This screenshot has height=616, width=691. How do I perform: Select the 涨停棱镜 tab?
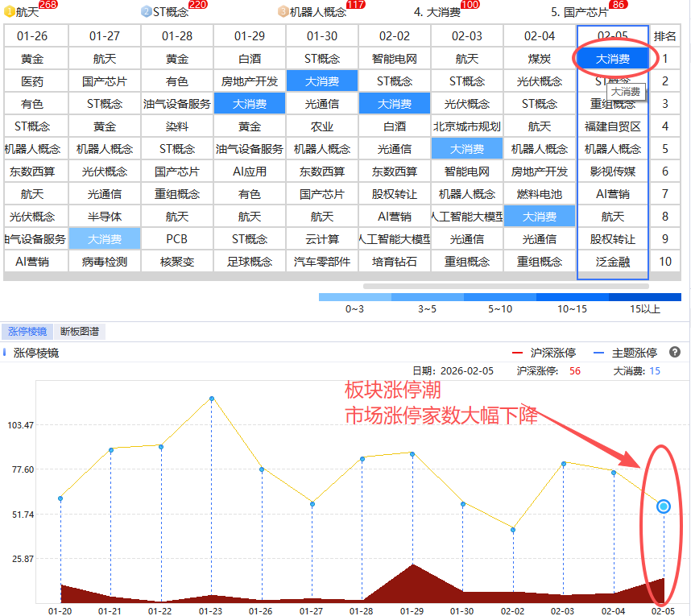point(27,332)
